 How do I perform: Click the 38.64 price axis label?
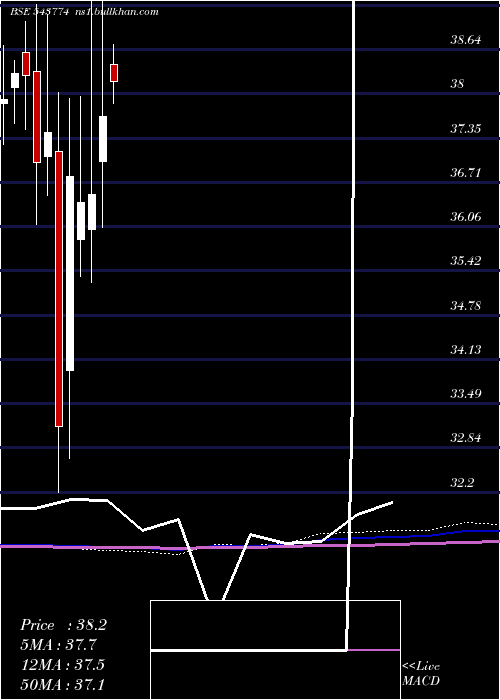click(x=466, y=40)
